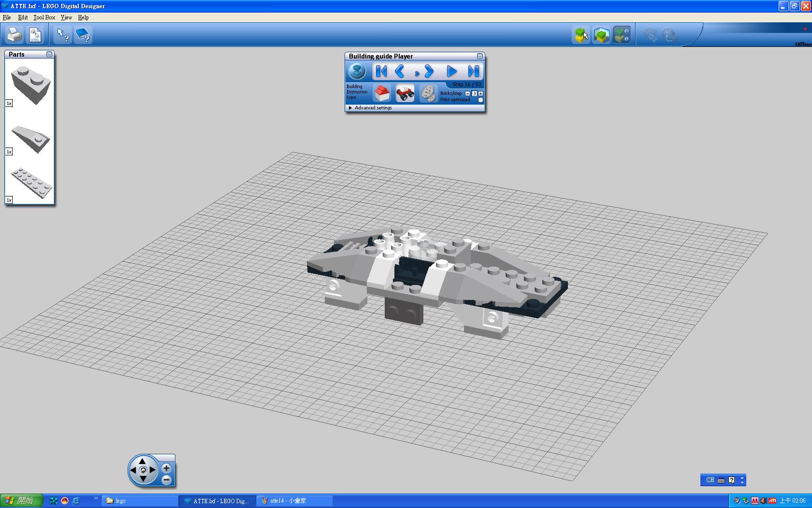This screenshot has width=812, height=508.
Task: Open the lego folder in the taskbar
Action: click(x=139, y=501)
